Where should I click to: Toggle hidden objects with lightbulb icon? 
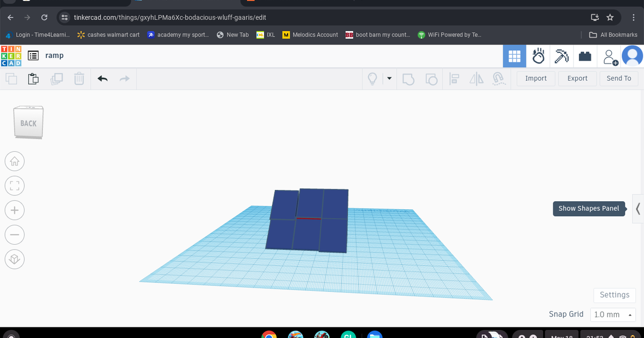(x=373, y=78)
